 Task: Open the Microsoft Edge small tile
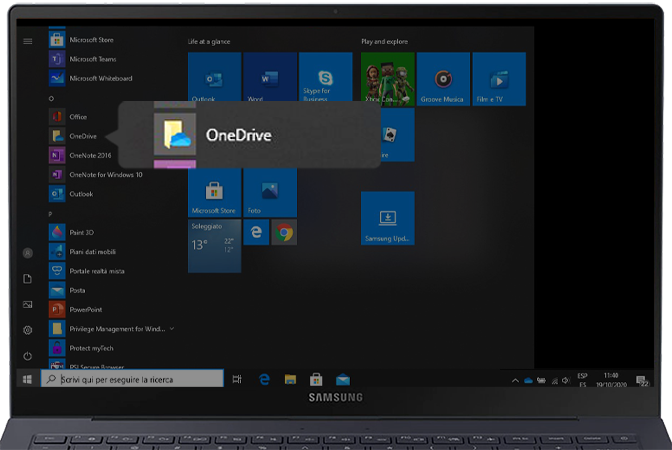pos(256,232)
